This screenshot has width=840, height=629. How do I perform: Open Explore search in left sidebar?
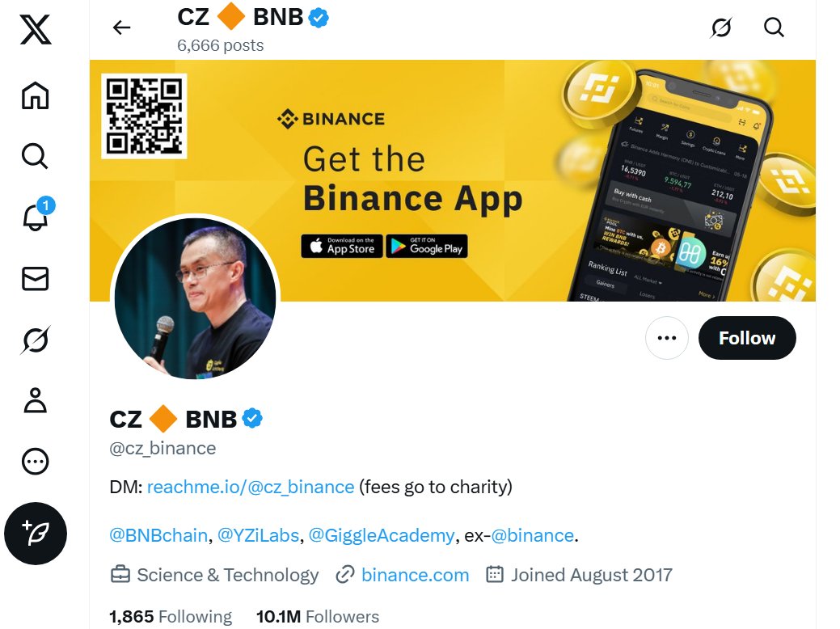(x=36, y=156)
